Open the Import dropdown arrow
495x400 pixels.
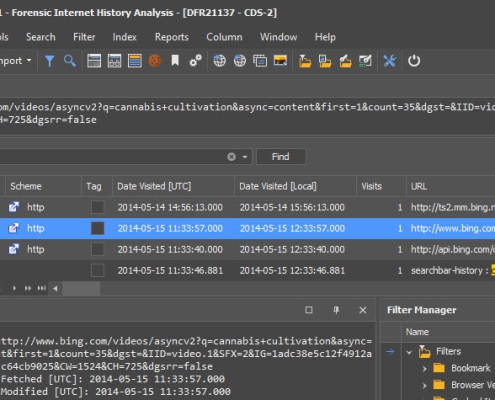[x=29, y=61]
